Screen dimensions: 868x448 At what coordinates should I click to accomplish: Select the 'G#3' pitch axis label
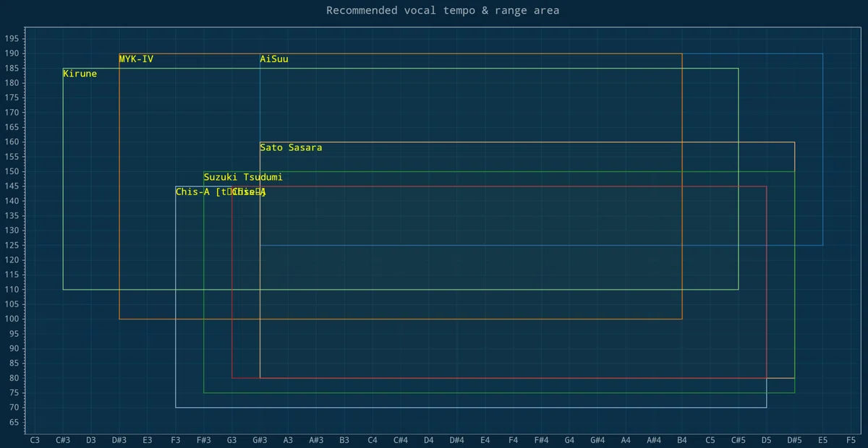pos(260,439)
